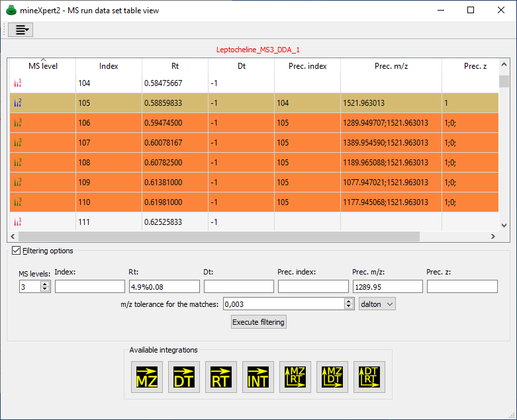517x420 pixels.
Task: Click the MZ/DT color map integration icon
Action: (x=332, y=377)
